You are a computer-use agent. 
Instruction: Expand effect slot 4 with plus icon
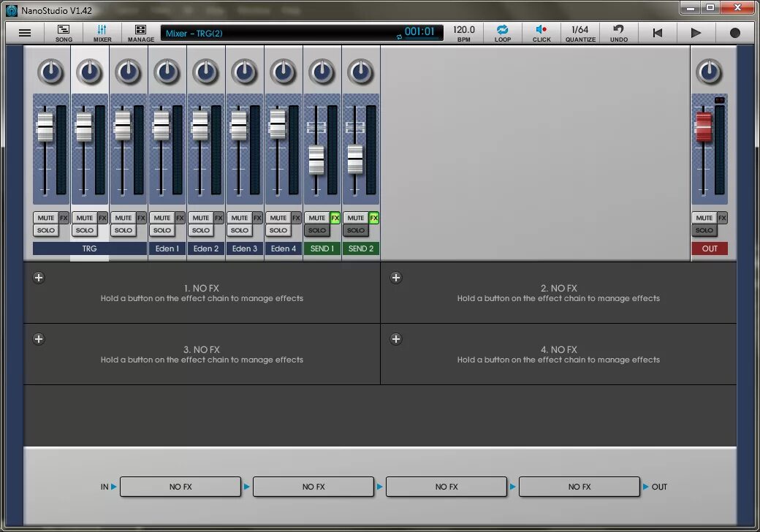[x=396, y=339]
